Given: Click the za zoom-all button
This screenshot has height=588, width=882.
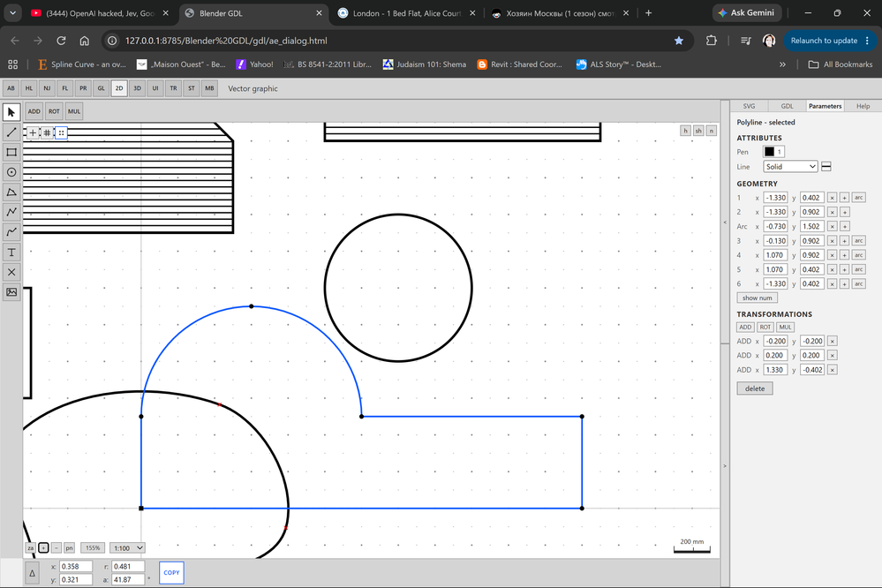Looking at the screenshot, I should (30, 548).
